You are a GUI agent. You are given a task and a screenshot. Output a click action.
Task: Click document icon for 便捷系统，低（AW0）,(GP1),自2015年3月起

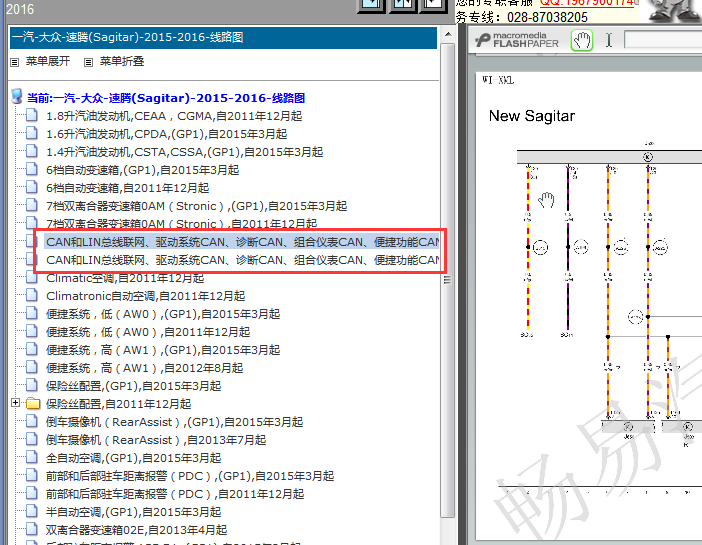(x=31, y=313)
